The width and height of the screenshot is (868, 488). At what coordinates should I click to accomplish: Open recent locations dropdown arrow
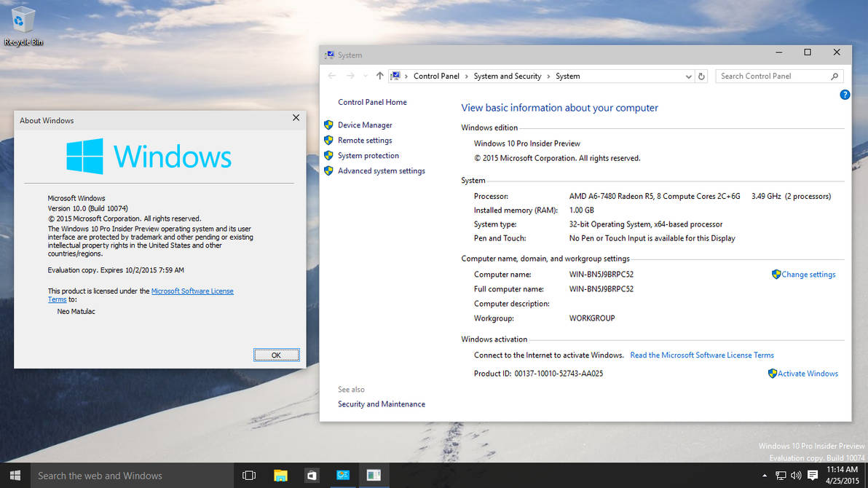[366, 76]
